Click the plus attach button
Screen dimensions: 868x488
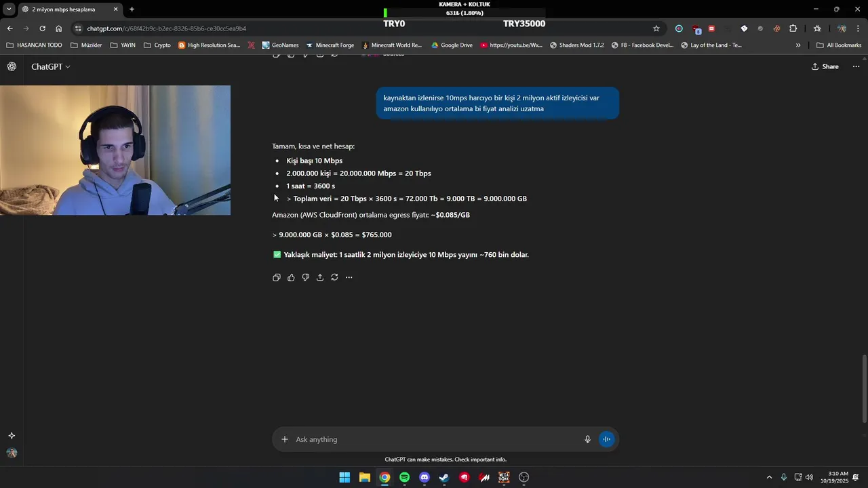pos(285,439)
